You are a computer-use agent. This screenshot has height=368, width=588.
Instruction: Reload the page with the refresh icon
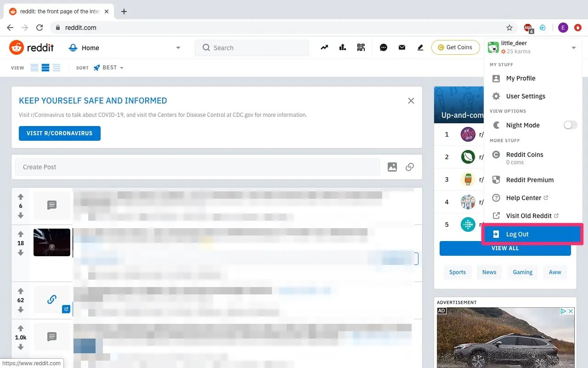[40, 28]
